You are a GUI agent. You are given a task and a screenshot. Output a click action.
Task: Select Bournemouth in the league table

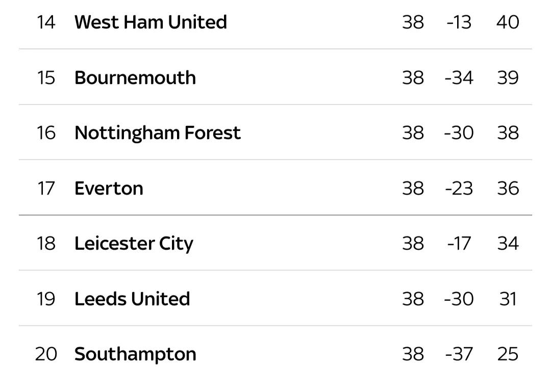click(x=135, y=77)
